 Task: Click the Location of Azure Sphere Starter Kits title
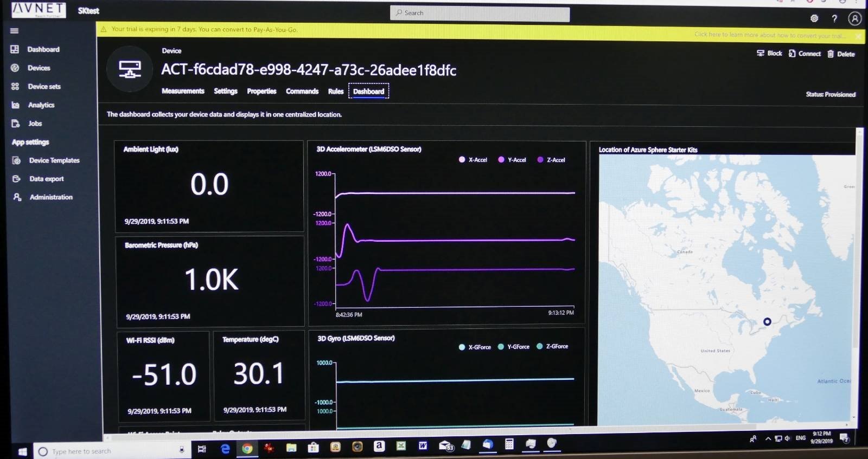point(648,150)
